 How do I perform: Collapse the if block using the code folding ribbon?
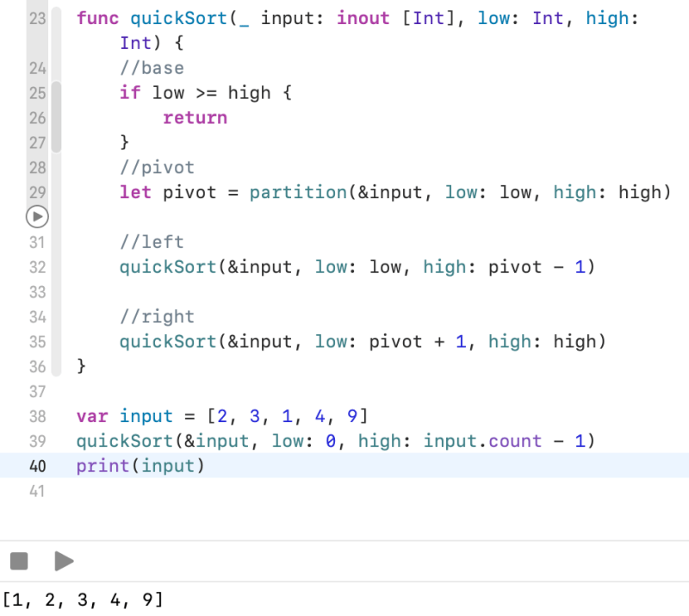coord(56,117)
